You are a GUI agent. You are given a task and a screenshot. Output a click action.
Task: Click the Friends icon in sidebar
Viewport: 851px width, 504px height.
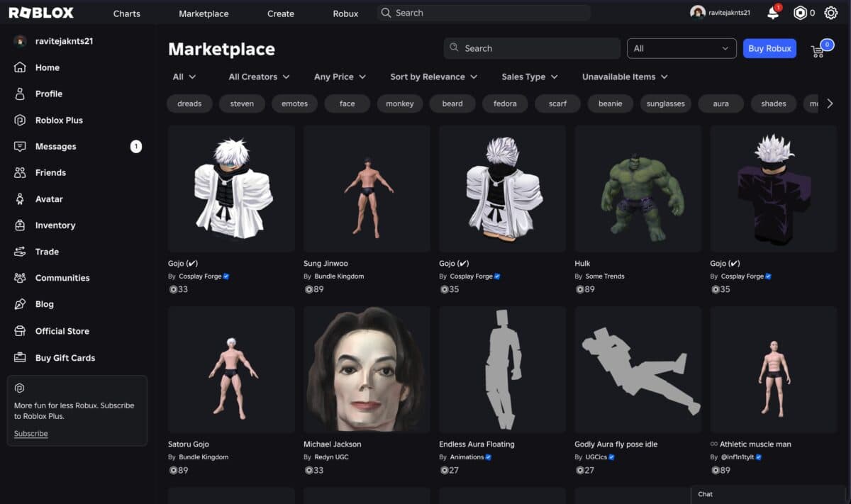[21, 172]
